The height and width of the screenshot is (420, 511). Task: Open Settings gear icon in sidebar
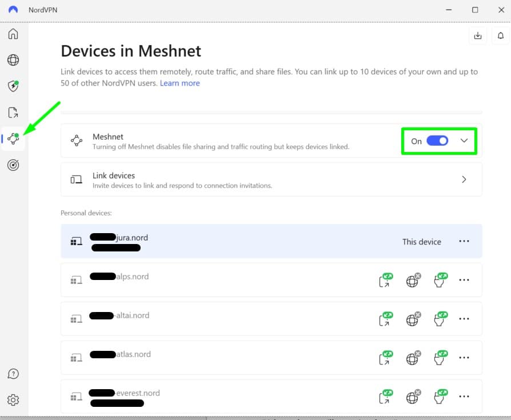[13, 400]
